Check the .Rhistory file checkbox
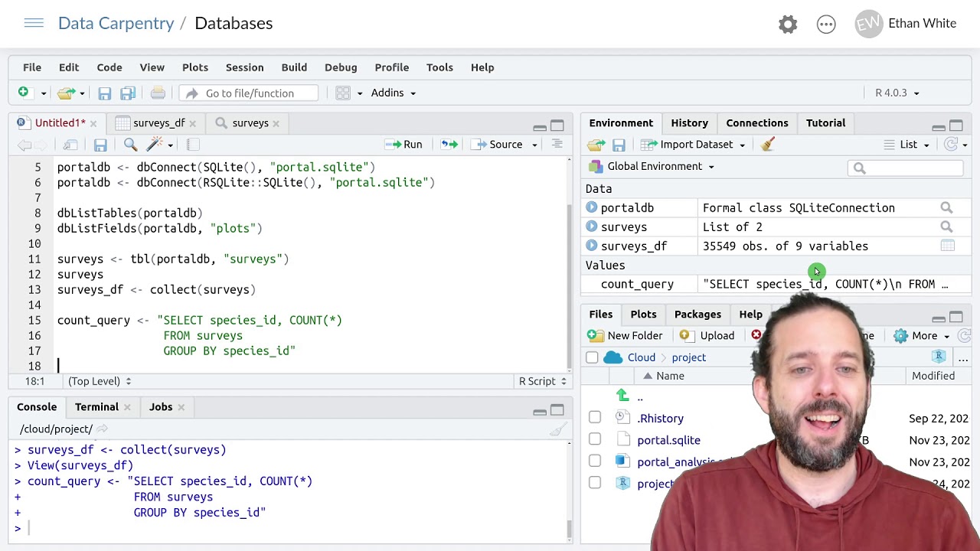Image resolution: width=980 pixels, height=551 pixels. click(595, 417)
